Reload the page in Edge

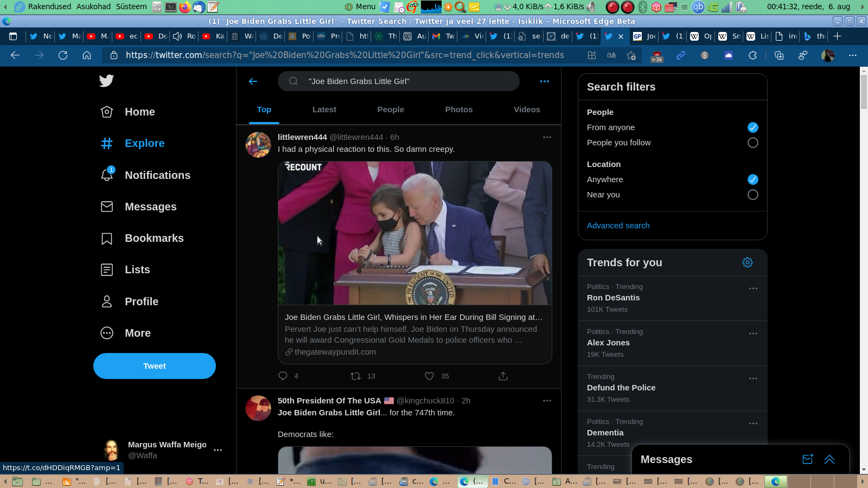[63, 55]
